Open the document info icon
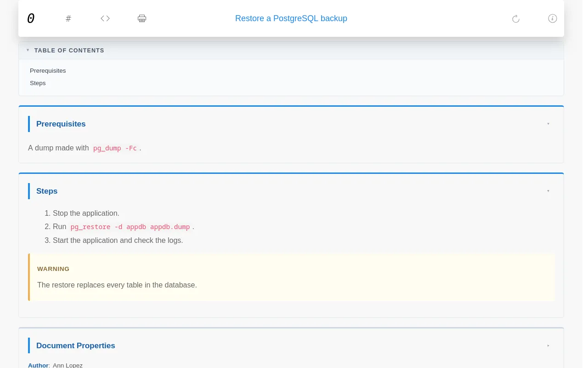 (x=553, y=18)
